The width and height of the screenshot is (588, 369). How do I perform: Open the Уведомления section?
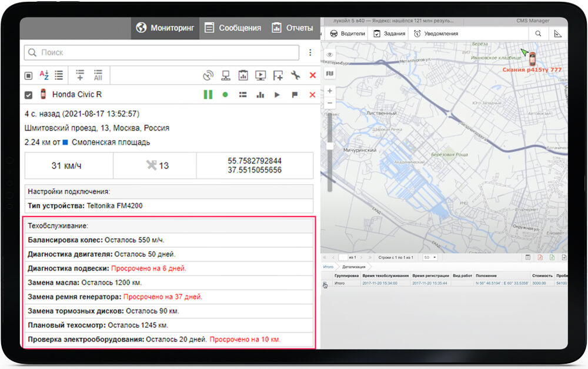pos(436,34)
